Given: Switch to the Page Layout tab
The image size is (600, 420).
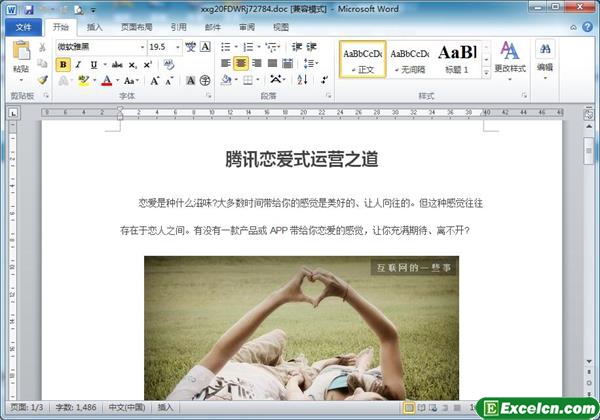Looking at the screenshot, I should point(137,27).
